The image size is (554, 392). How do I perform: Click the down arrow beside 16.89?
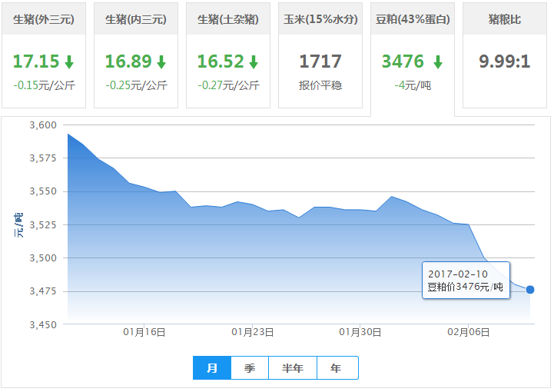click(161, 61)
